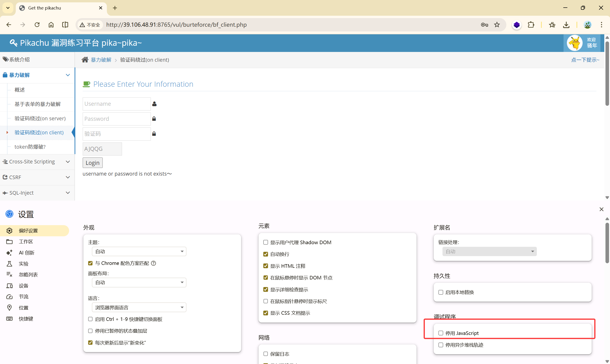610x364 pixels.
Task: Uncheck 显示 HTML 注释 checkbox
Action: pyautogui.click(x=265, y=266)
